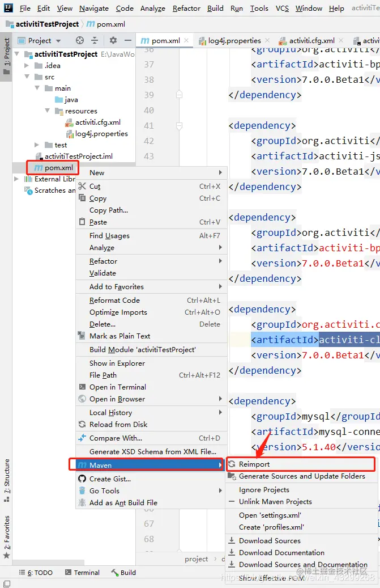Open the Build tool window button at bottom
Screen dimensions: 380x588
123,572
